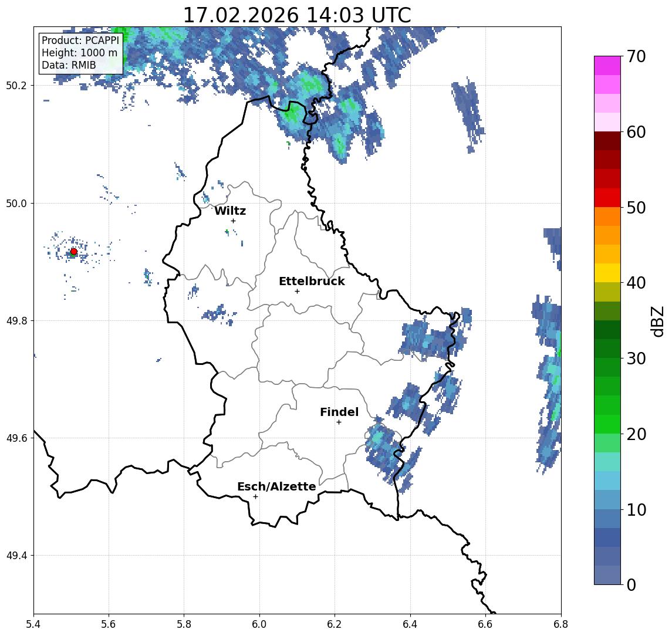The image size is (672, 636).
Task: Click the Esch/Alzette station cross marker
Action: 255,497
